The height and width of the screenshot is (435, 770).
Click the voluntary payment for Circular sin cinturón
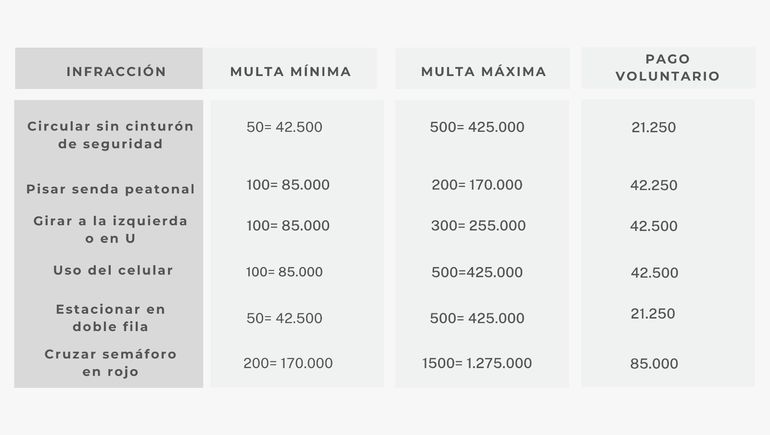tap(654, 127)
